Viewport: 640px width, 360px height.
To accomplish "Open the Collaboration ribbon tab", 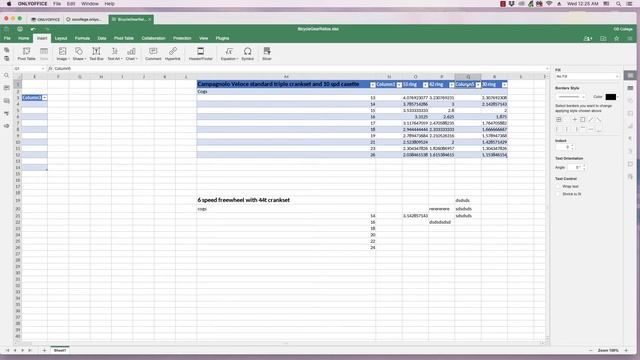I will pos(153,38).
